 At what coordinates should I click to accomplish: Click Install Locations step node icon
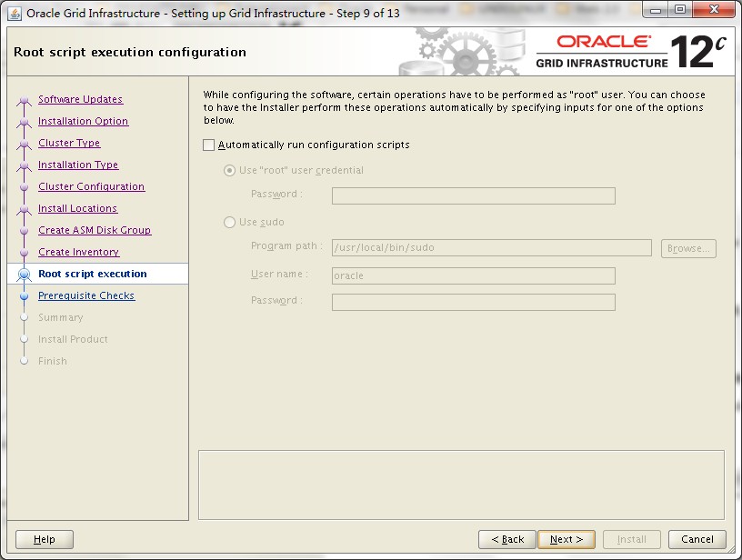25,209
